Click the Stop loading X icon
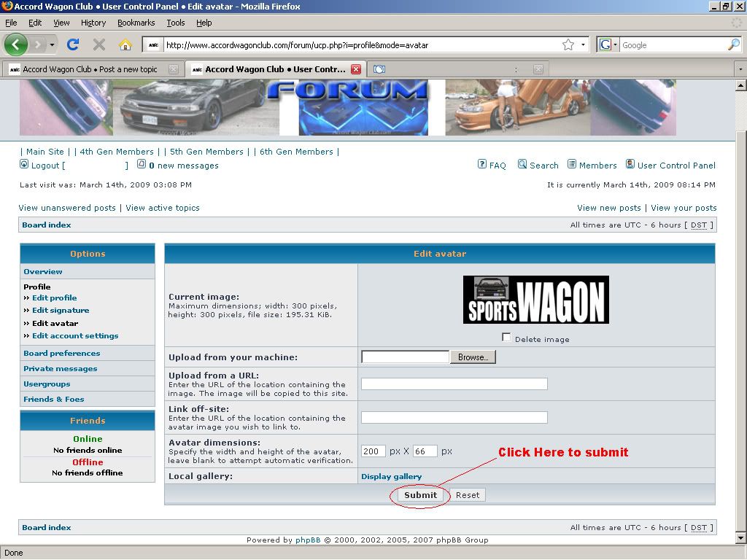The image size is (747, 560). pyautogui.click(x=99, y=44)
